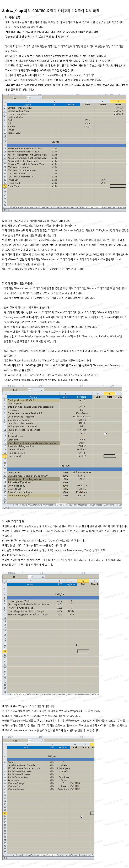Click the fx insert-function button beside name box E19
This screenshot has height=868, width=129.
(42, 390)
